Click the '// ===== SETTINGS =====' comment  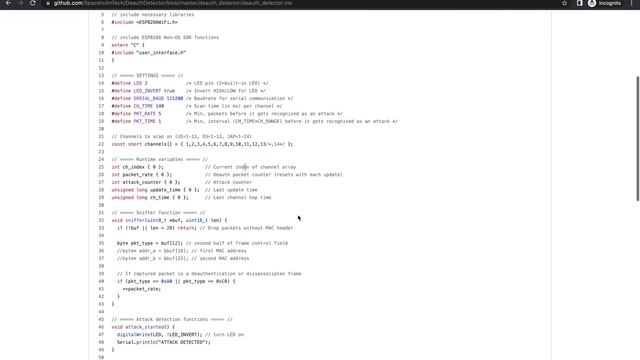point(147,76)
